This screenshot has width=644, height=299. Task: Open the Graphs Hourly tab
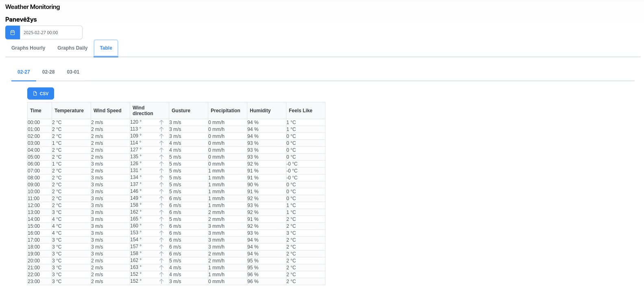[x=28, y=48]
